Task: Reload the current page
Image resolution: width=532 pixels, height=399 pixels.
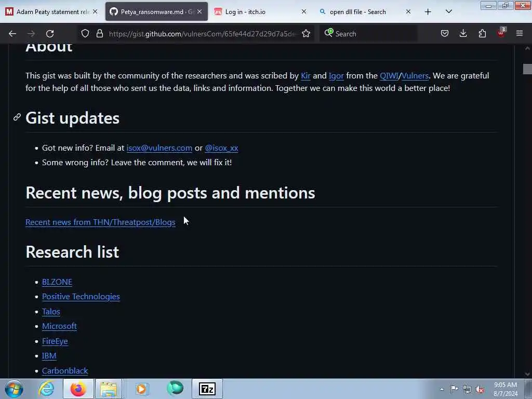Action: tap(50, 34)
